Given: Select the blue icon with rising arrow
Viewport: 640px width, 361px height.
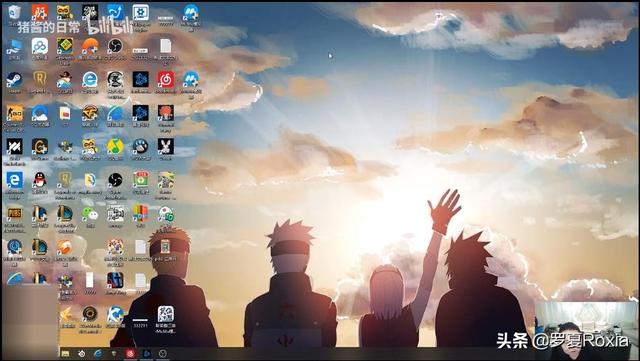Looking at the screenshot, I should click(115, 12).
